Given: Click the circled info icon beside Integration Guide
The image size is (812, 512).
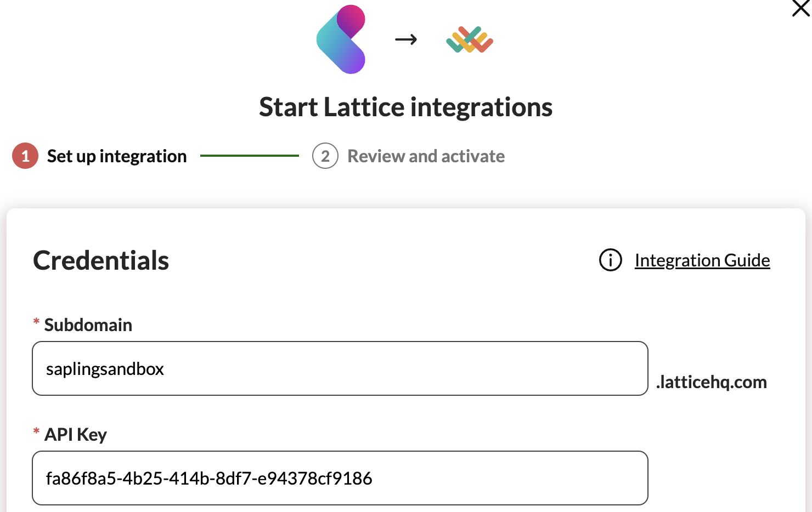Looking at the screenshot, I should pos(610,261).
